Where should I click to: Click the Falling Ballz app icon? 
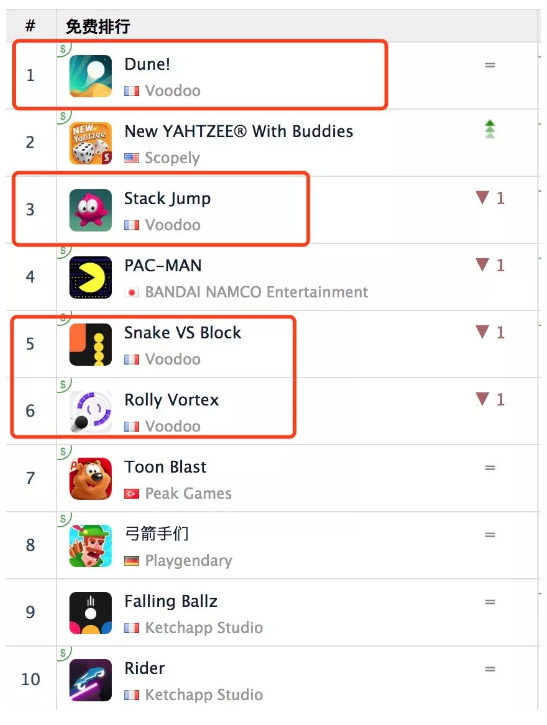click(x=91, y=613)
